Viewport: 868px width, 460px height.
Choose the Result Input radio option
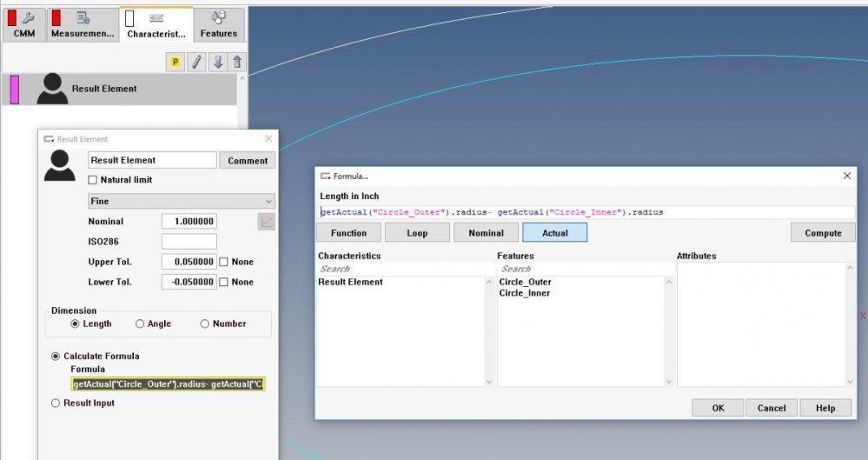tap(56, 403)
